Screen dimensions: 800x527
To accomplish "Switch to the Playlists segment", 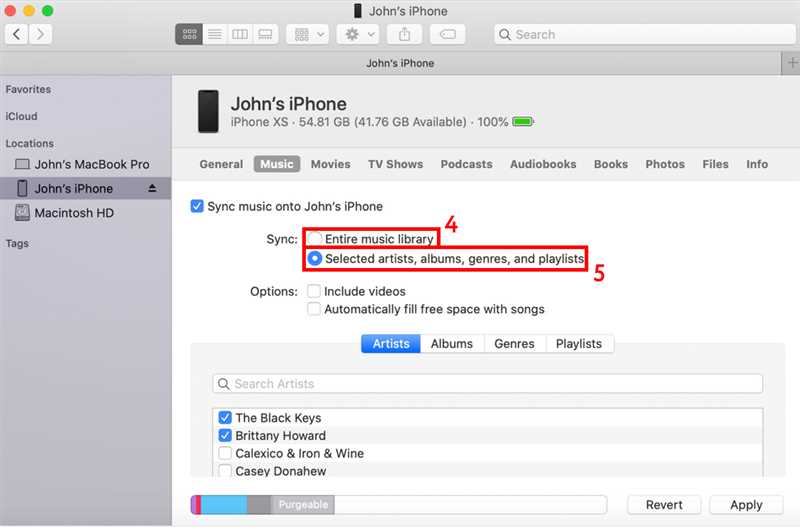I will tap(579, 344).
